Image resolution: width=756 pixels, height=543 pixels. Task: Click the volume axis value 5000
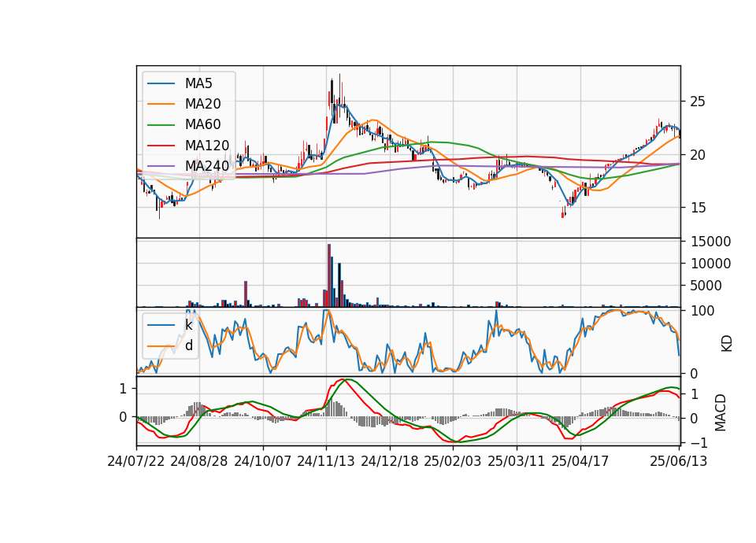pos(706,286)
